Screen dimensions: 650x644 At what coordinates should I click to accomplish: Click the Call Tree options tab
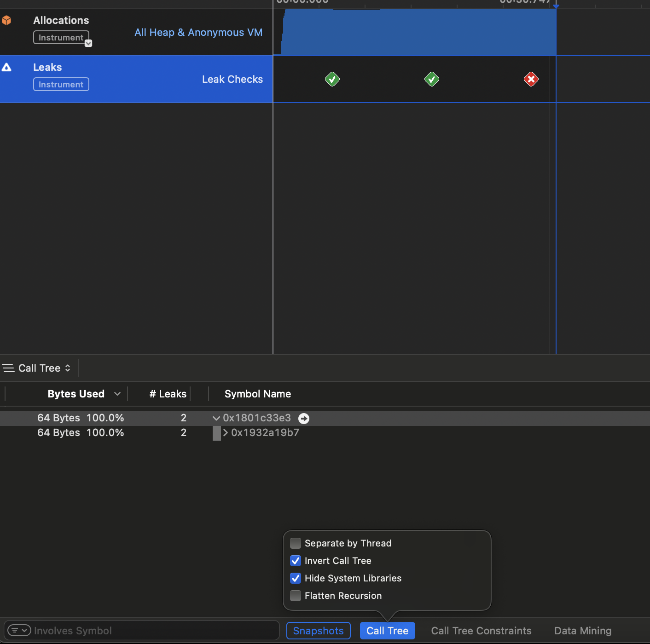click(388, 631)
